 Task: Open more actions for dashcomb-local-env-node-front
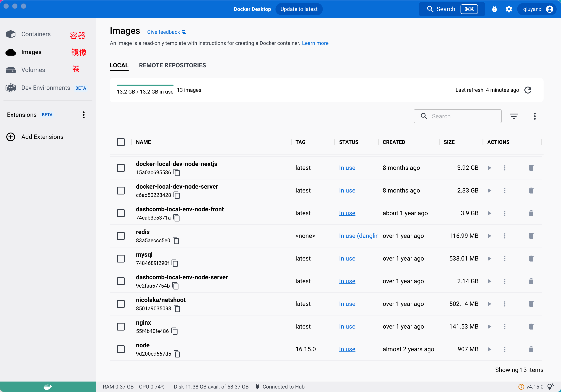[505, 213]
